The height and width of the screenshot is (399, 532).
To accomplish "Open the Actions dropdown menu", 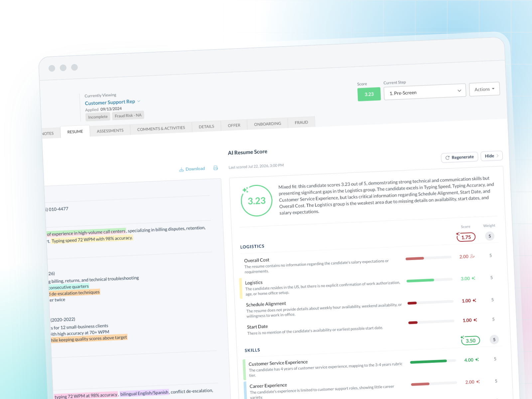I will (x=484, y=89).
